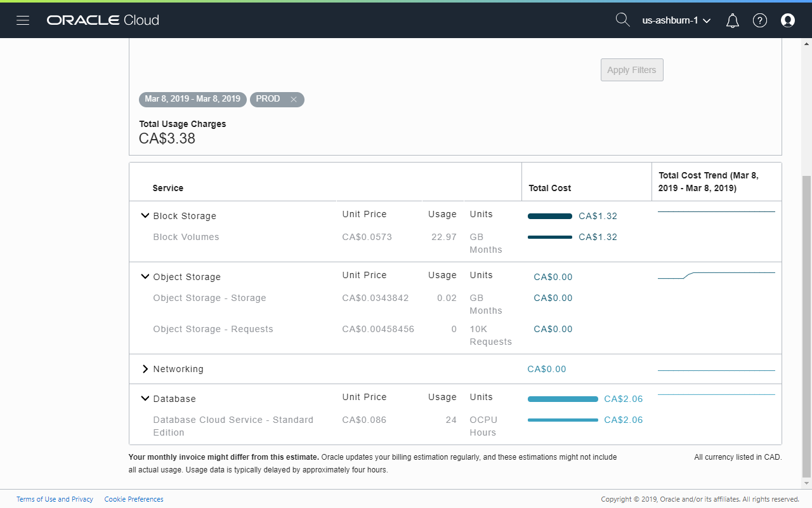The width and height of the screenshot is (812, 508).
Task: Click the Block Storage cost bar
Action: 550,216
